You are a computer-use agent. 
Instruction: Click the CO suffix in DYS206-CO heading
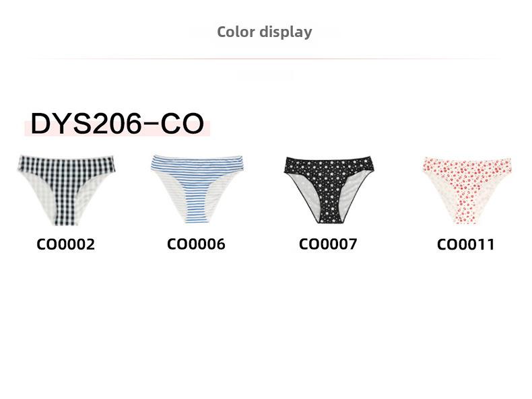coord(182,123)
